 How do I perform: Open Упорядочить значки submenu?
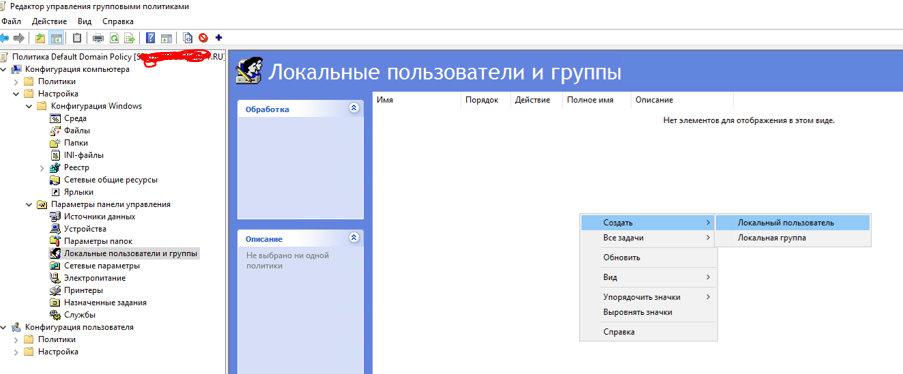(x=648, y=297)
